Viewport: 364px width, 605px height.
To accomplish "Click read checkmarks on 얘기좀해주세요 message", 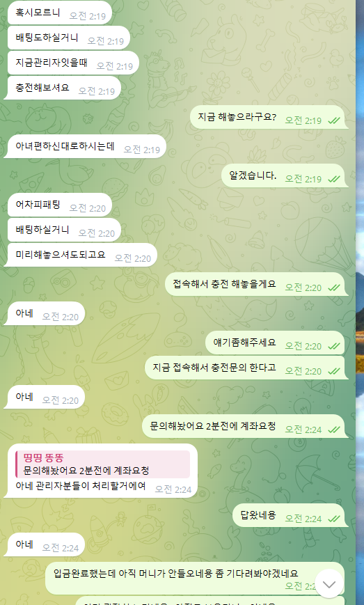I will coord(334,346).
